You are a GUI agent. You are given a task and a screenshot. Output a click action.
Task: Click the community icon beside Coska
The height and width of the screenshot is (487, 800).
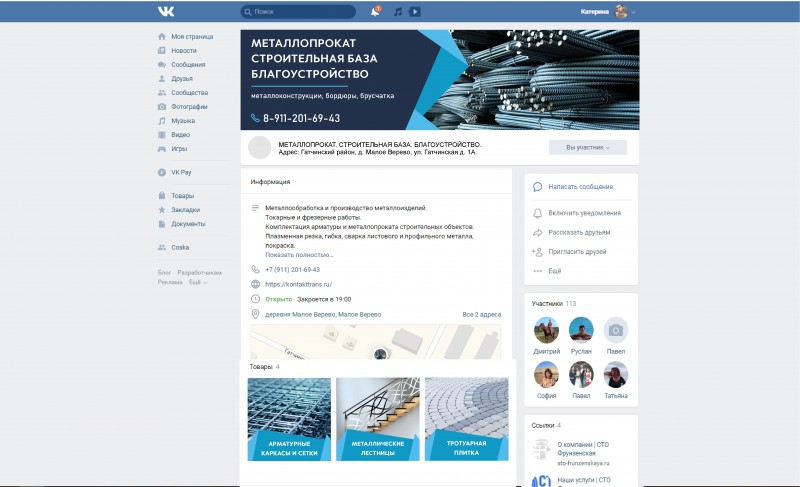click(162, 247)
